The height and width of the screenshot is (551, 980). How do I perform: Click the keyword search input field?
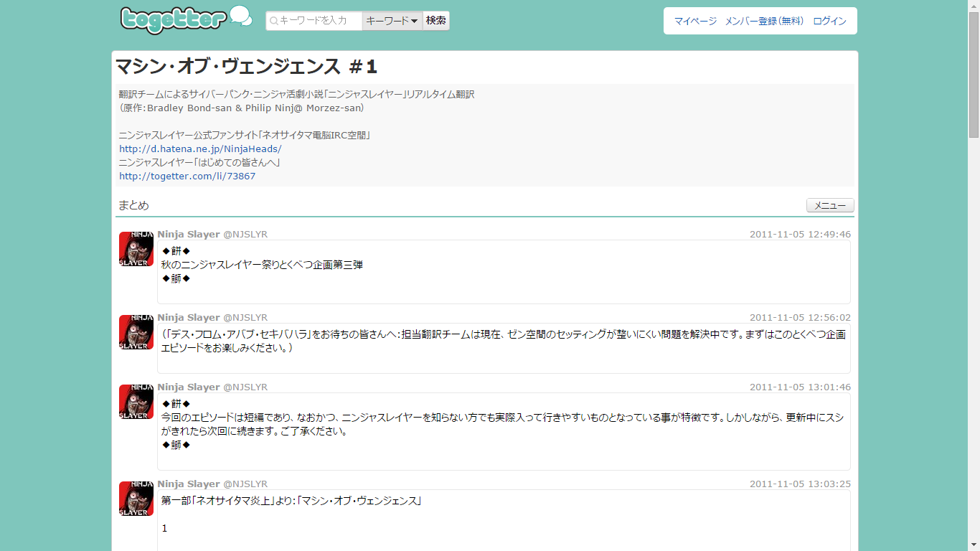(316, 21)
